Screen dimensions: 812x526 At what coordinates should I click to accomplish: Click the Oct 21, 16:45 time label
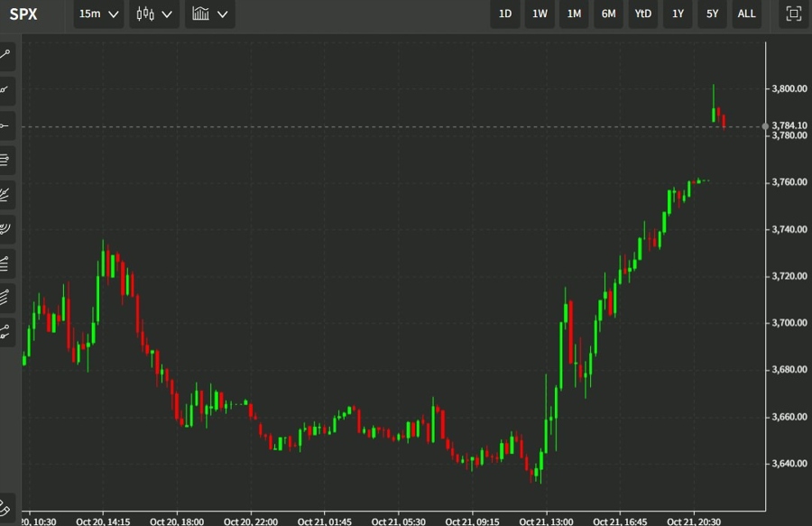point(620,521)
